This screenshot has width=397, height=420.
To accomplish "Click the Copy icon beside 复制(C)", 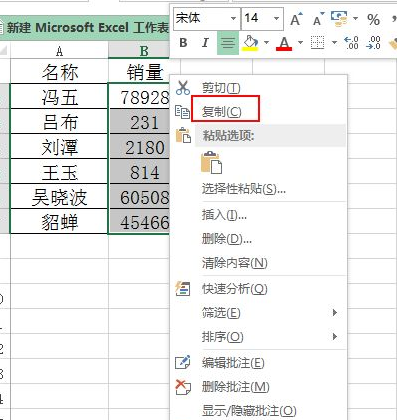I will [182, 112].
